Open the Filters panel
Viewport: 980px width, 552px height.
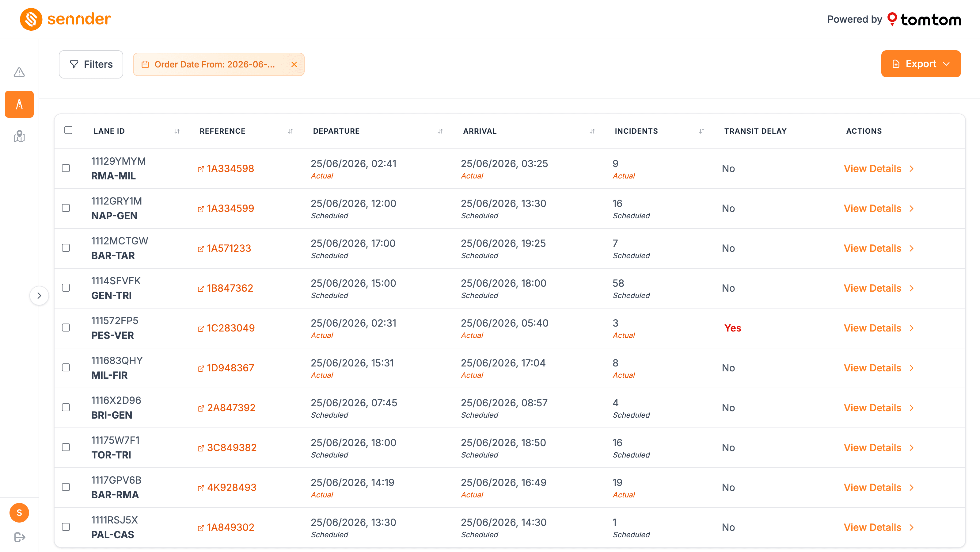click(x=91, y=64)
